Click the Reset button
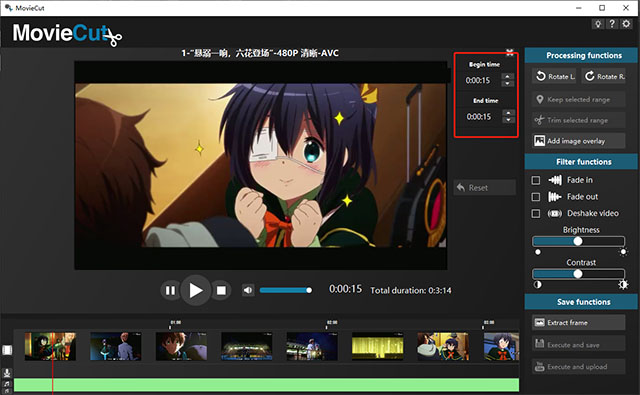Viewport: 640px width, 395px height. pyautogui.click(x=485, y=188)
